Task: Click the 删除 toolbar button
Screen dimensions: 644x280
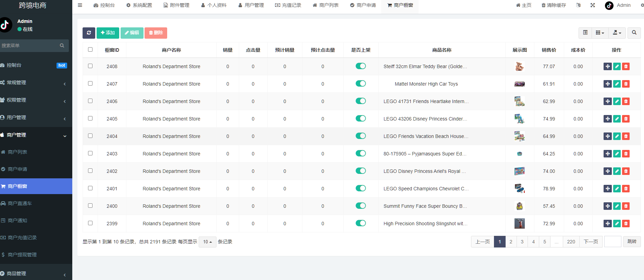Action: 156,33
